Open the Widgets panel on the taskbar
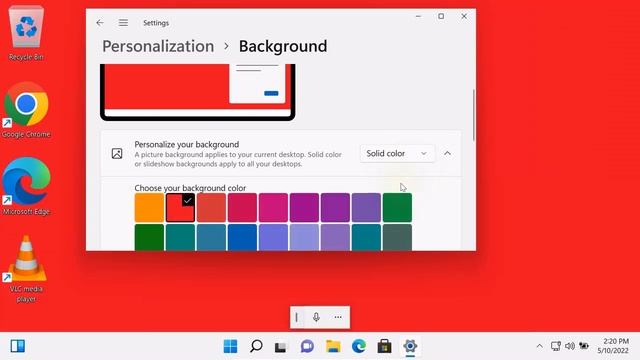Screen dimensions: 640x360 pos(18,346)
